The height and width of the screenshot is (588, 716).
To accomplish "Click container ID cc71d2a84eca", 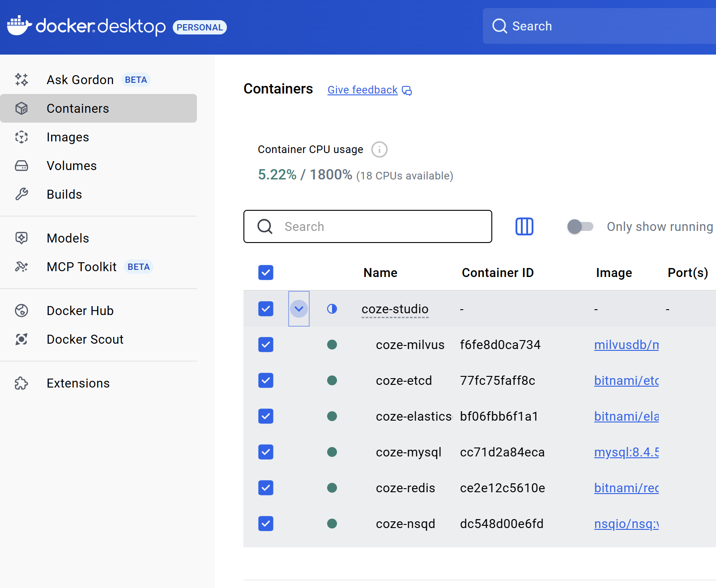I will point(502,452).
